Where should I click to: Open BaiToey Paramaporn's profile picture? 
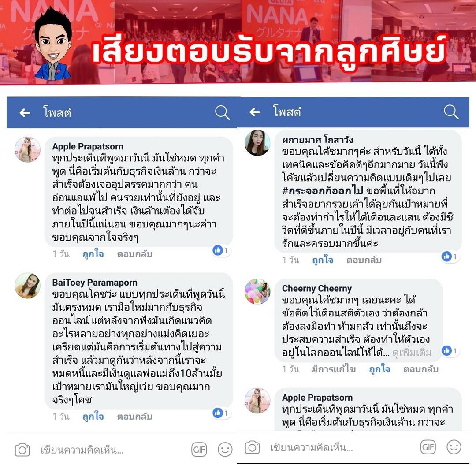click(27, 286)
